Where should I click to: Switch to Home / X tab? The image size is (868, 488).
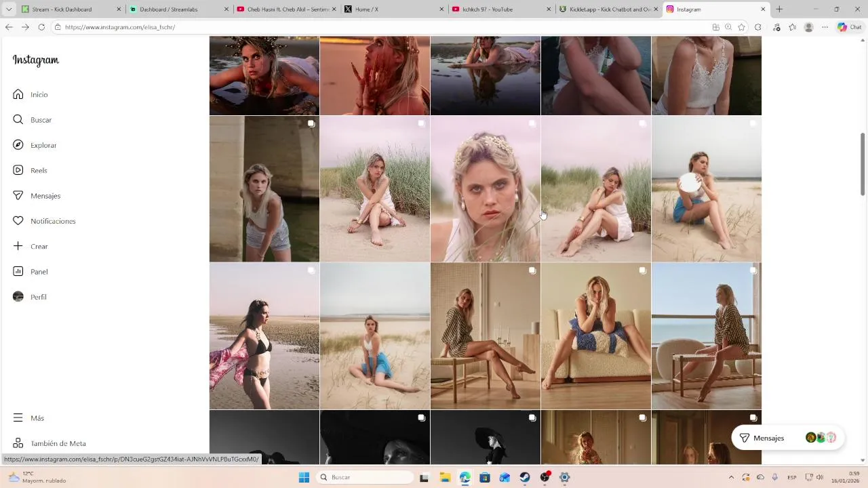click(x=393, y=9)
